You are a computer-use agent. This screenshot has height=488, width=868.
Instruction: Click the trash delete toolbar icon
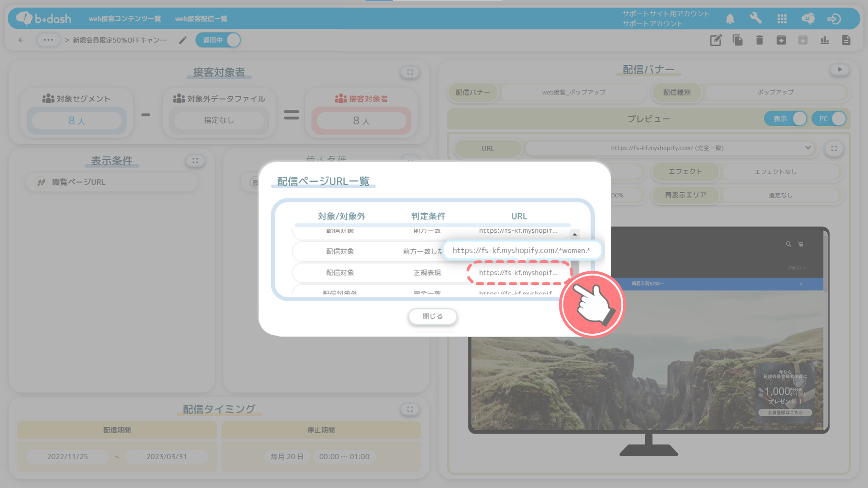tap(760, 40)
